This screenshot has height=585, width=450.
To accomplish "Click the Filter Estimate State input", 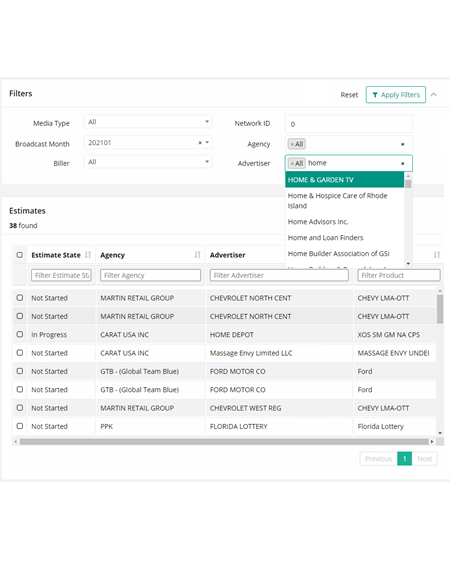I will click(62, 275).
